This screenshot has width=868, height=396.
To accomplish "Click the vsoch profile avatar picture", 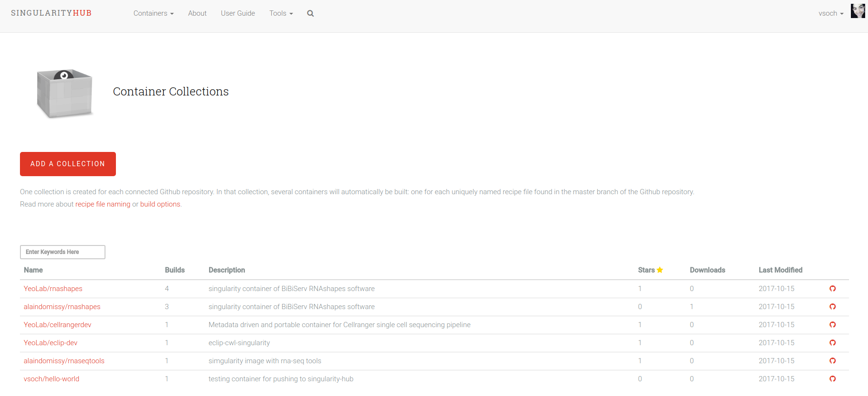I will click(858, 11).
